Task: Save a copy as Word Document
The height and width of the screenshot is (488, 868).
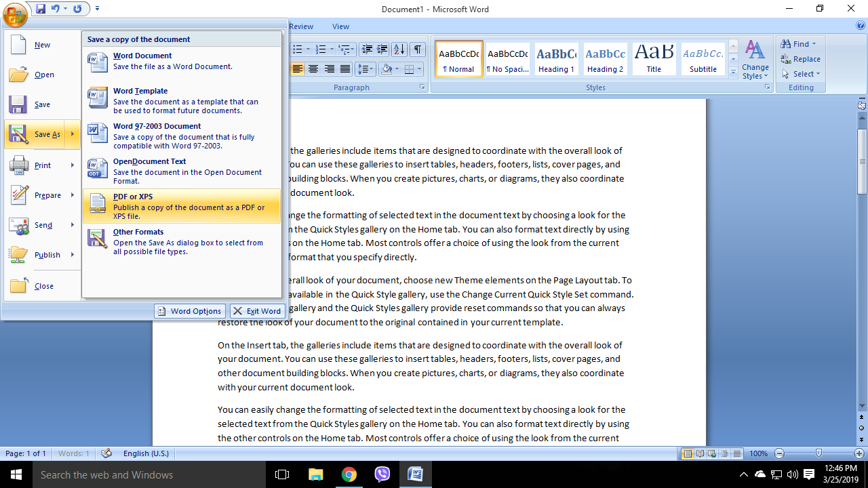Action: pos(182,64)
